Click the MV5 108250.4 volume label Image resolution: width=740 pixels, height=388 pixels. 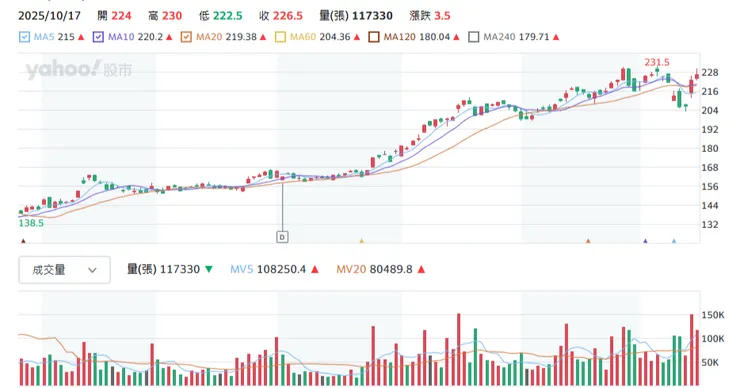tap(268, 270)
